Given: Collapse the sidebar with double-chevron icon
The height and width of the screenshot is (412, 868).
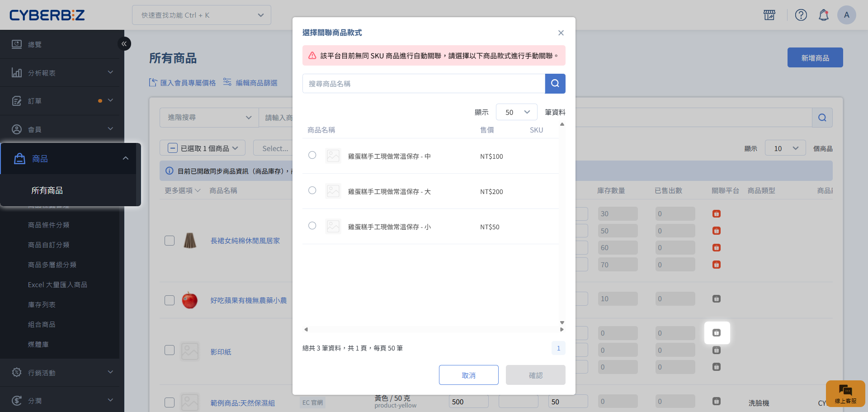Looking at the screenshot, I should tap(124, 44).
